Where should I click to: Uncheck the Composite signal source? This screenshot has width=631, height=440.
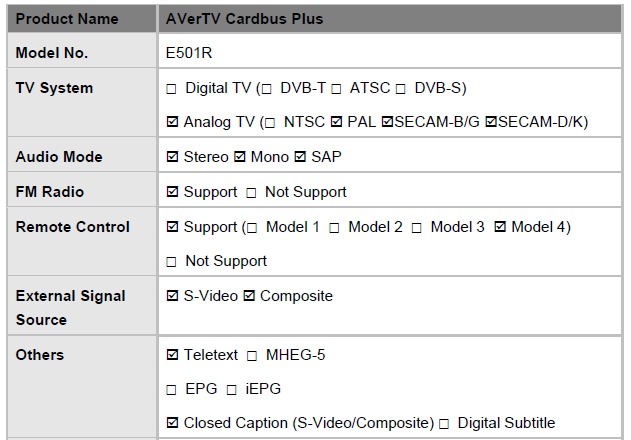pyautogui.click(x=249, y=296)
